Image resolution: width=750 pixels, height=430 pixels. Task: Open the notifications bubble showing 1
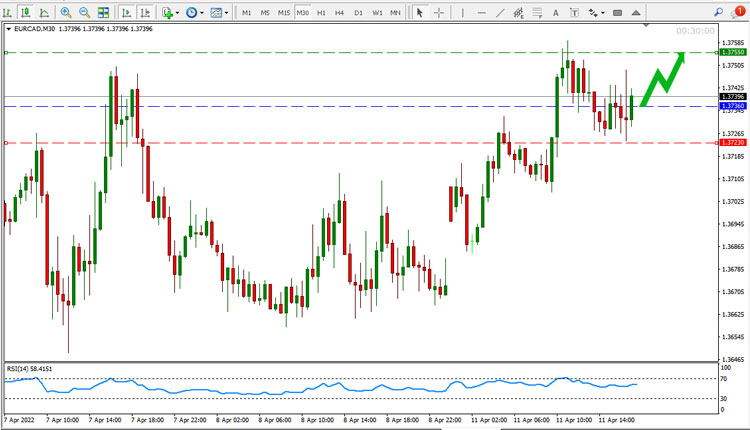point(738,12)
